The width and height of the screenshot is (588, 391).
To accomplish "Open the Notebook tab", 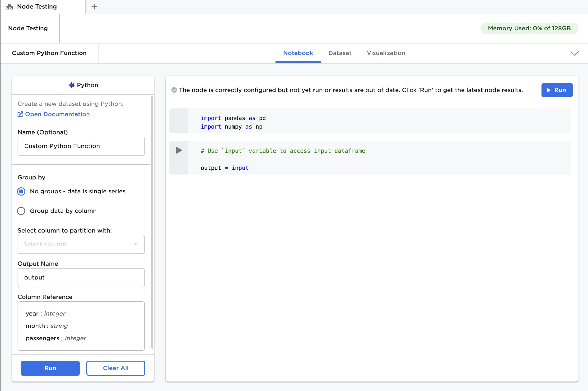I will 298,53.
